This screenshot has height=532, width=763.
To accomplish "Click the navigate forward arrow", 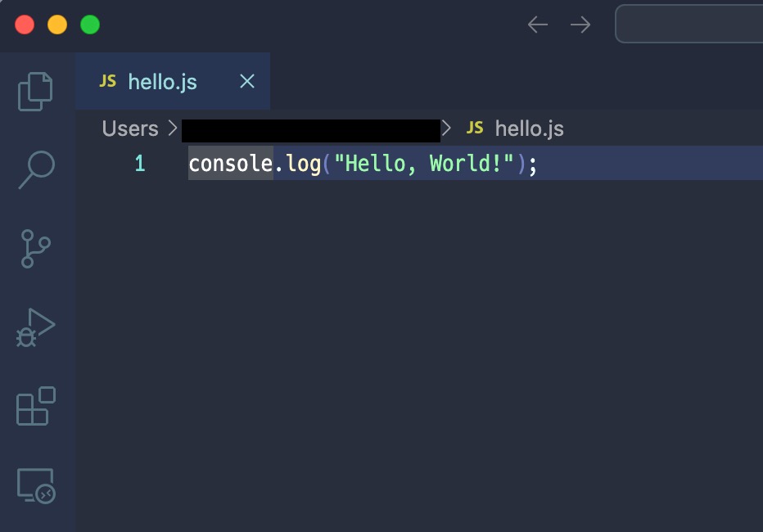I will (580, 25).
